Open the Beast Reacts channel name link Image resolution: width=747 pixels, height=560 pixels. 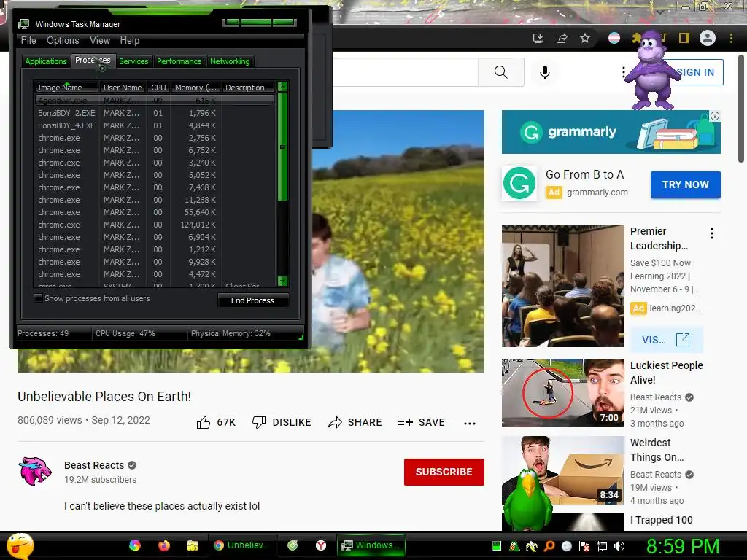(x=94, y=465)
